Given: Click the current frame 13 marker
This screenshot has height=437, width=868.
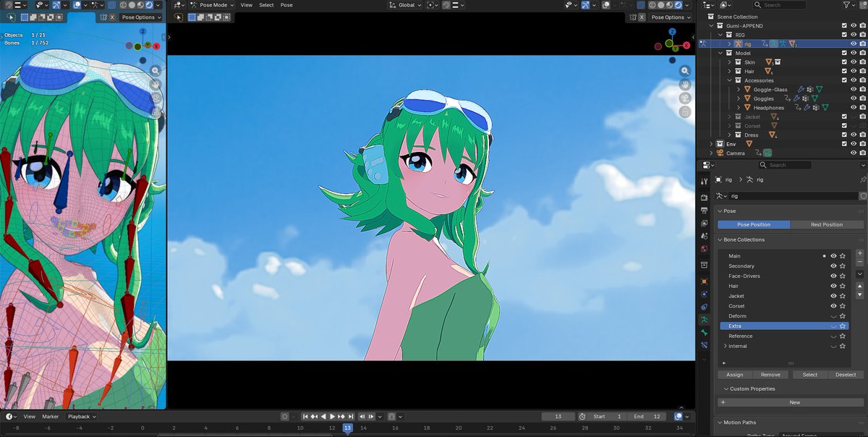Looking at the screenshot, I should click(x=347, y=428).
